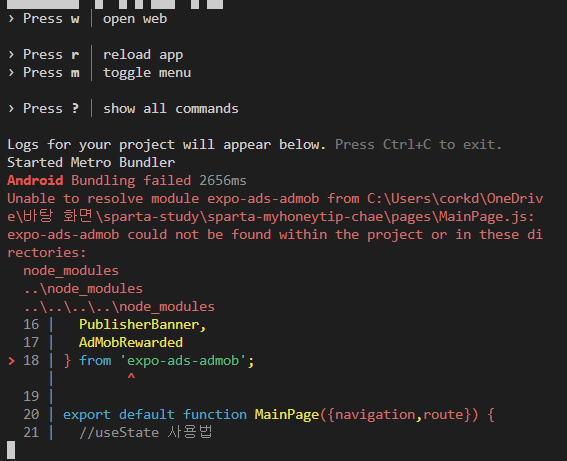This screenshot has height=461, width=567.
Task: Click 'Press Ctrl+C to exit.' text
Action: click(x=418, y=145)
